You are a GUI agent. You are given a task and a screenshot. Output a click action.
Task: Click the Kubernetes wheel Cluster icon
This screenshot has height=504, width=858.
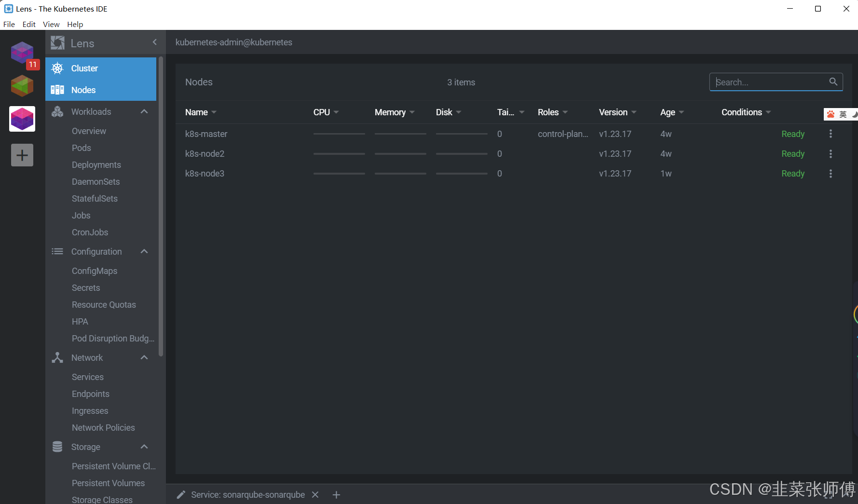point(57,68)
